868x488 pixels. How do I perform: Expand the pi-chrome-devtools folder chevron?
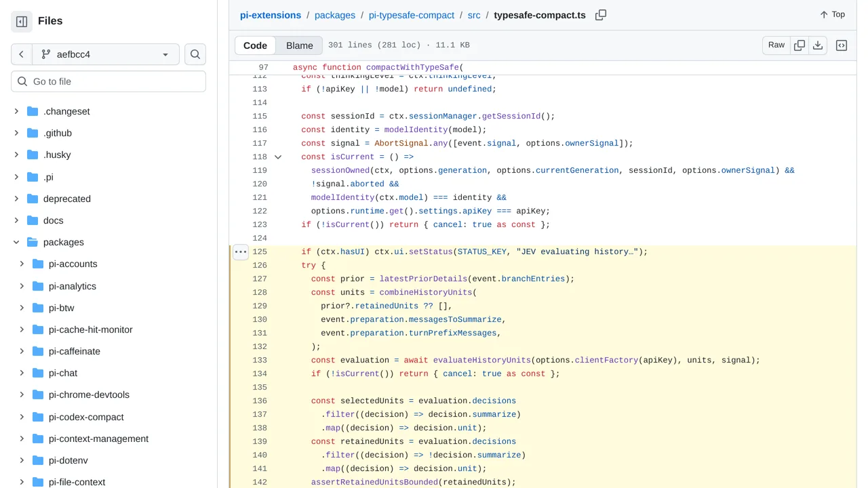point(22,394)
